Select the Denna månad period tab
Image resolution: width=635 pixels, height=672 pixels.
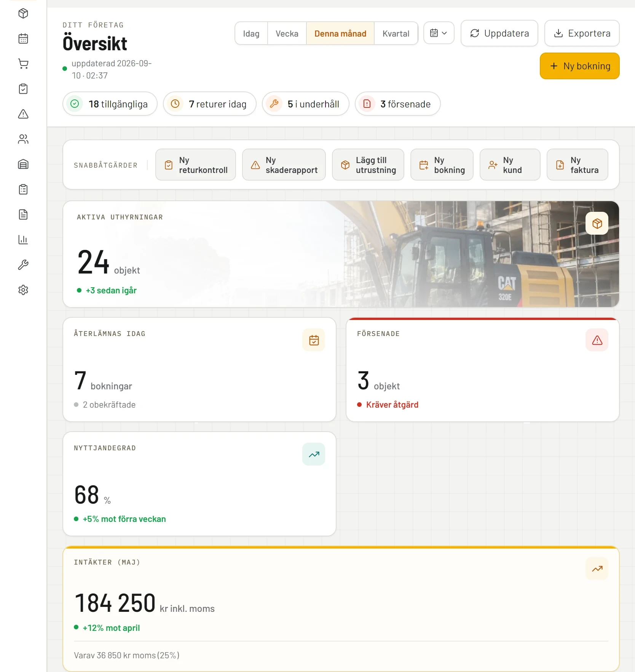340,34
